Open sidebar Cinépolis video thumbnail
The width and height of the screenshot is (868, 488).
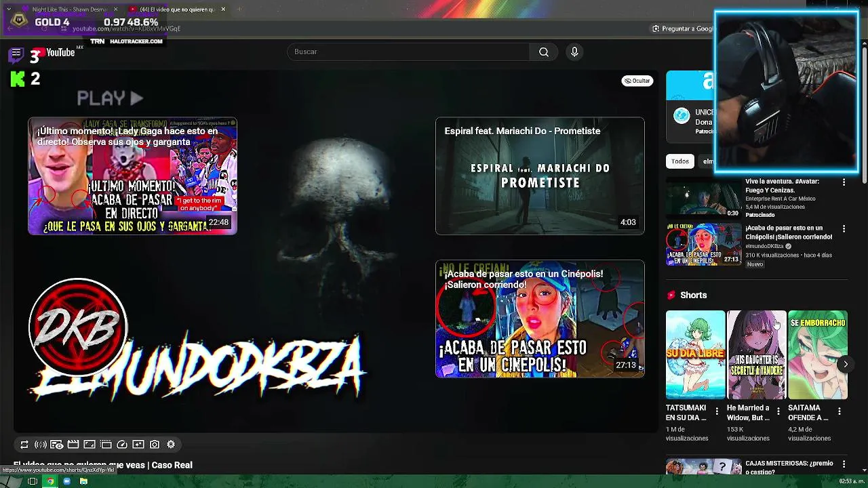(x=703, y=245)
